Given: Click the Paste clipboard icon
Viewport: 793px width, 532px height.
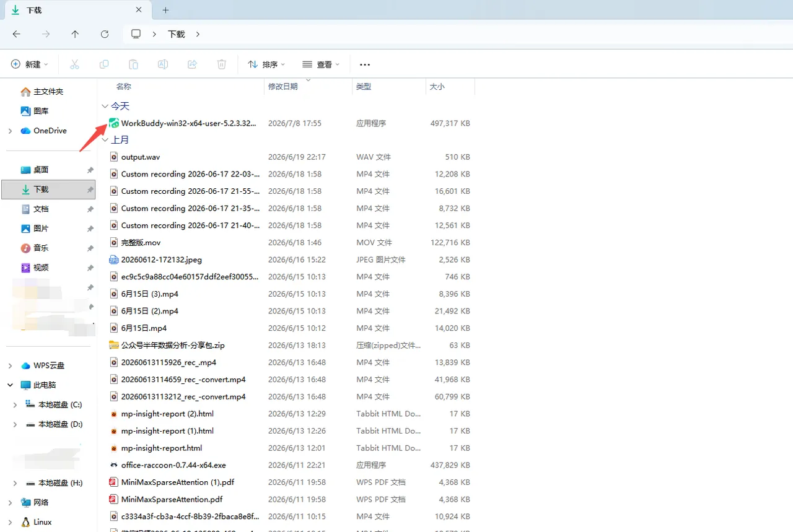Looking at the screenshot, I should 133,64.
